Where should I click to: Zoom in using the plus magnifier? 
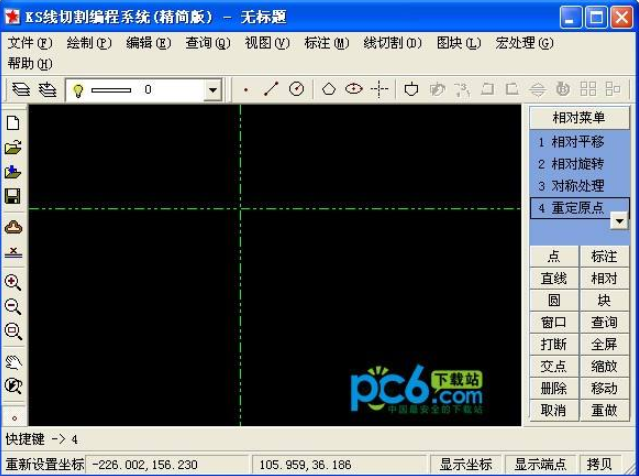(13, 282)
